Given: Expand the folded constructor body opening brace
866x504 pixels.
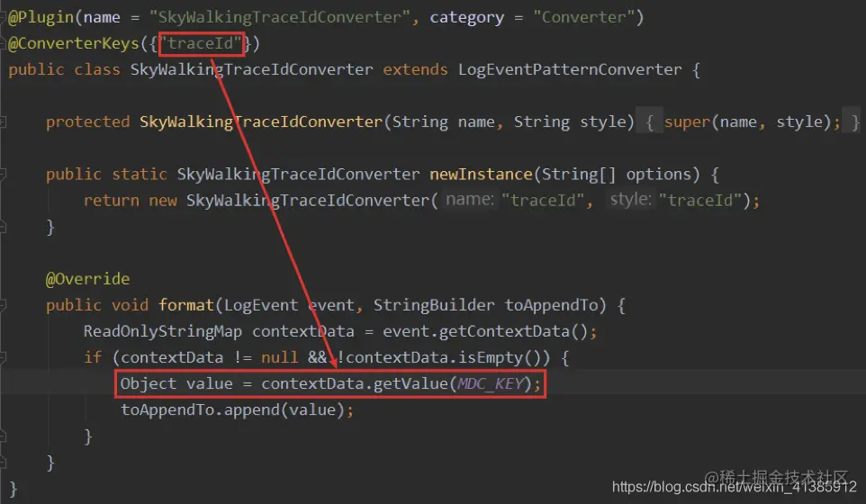Looking at the screenshot, I should tap(650, 122).
